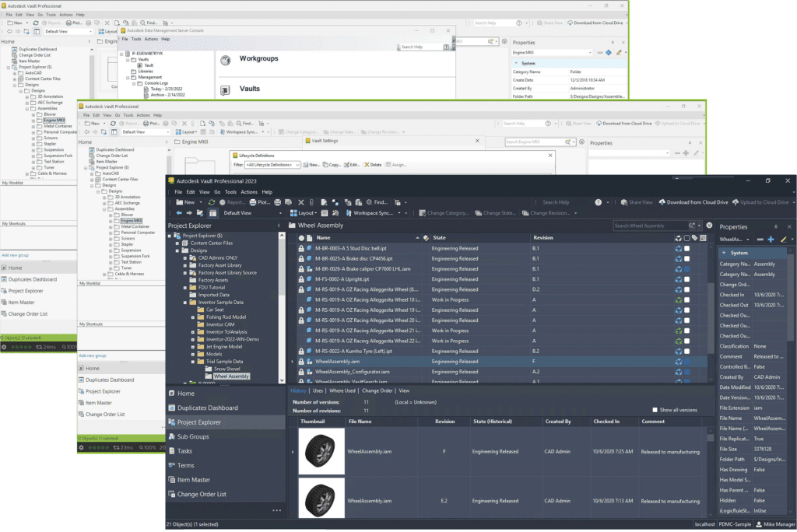Tick the checkbox for M-BR-0003-A 5 Stud Disc bell row
The width and height of the screenshot is (797, 532).
coord(686,248)
